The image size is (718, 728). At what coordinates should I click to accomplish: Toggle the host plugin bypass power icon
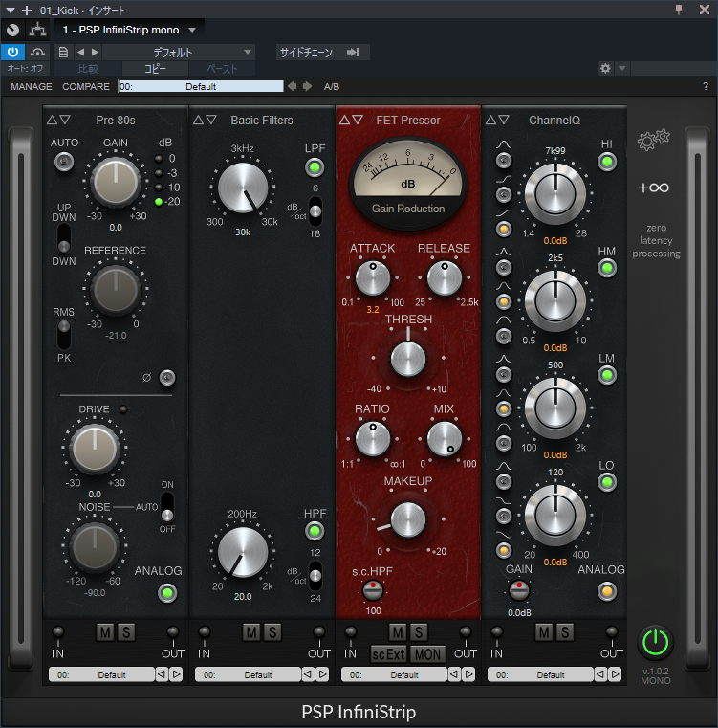[x=13, y=52]
